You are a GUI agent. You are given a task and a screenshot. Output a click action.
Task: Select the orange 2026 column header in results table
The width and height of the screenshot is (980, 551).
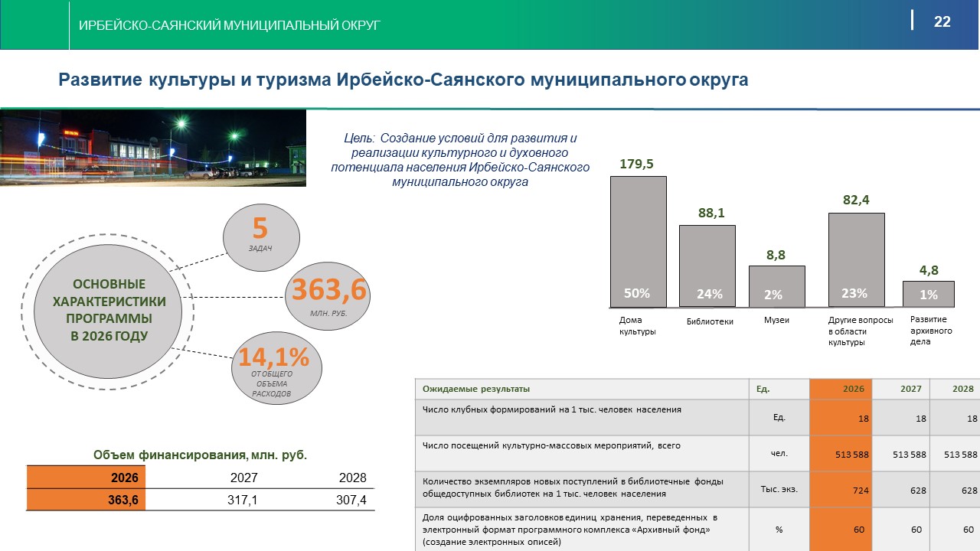(841, 389)
